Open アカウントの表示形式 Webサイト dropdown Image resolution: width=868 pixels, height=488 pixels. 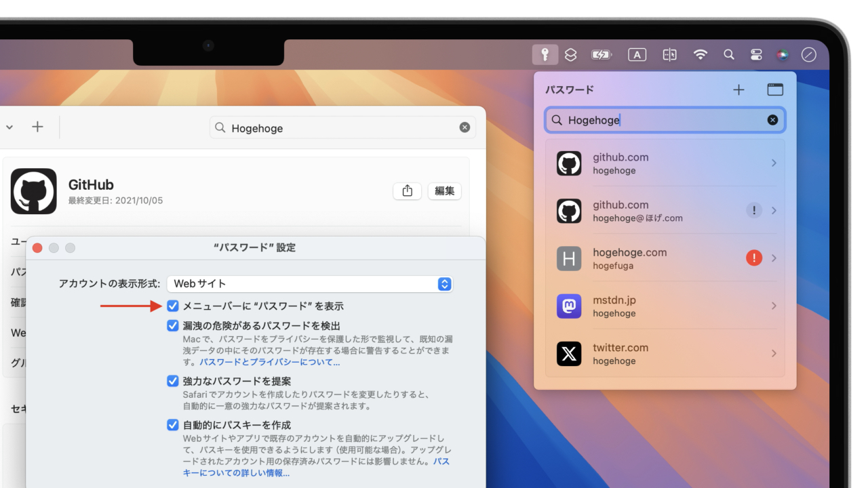tap(310, 283)
